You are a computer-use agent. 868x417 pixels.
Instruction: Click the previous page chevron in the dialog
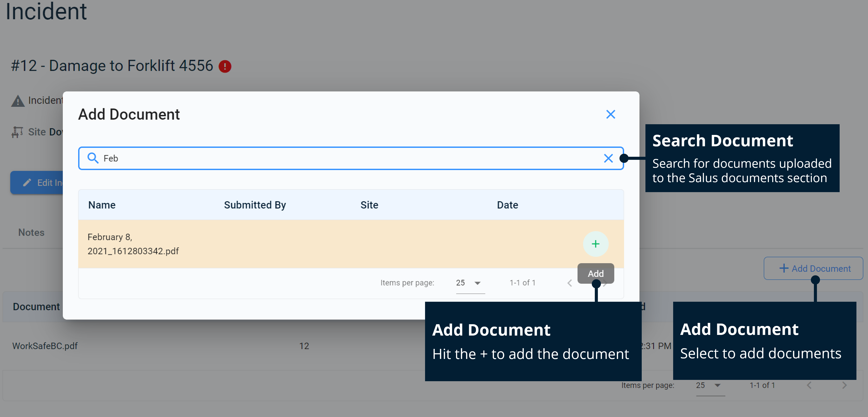[570, 283]
